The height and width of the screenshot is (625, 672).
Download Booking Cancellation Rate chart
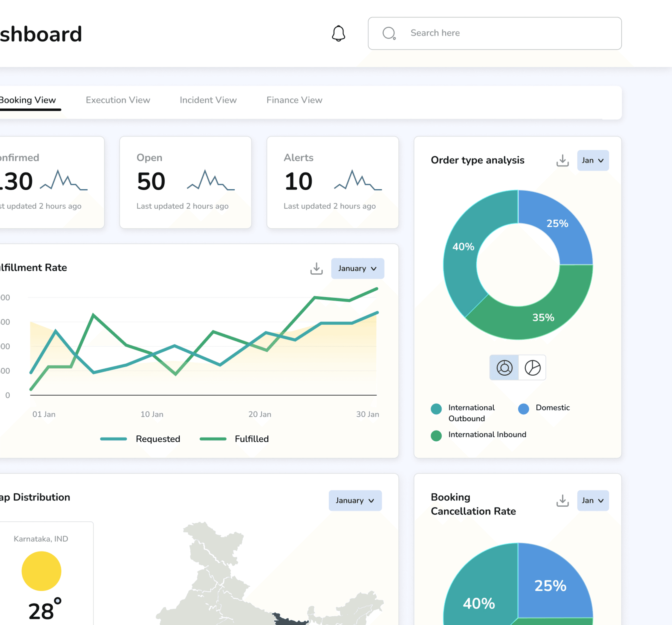click(x=563, y=501)
